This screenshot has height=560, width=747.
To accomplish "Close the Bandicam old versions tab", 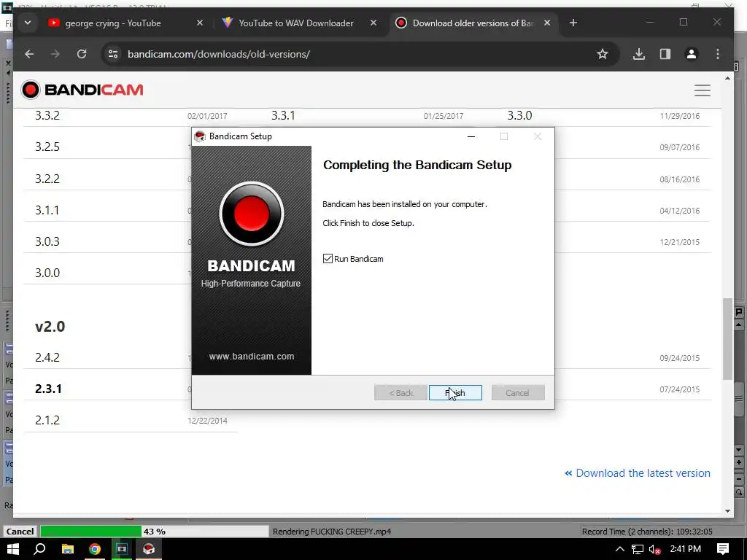I will 547,23.
